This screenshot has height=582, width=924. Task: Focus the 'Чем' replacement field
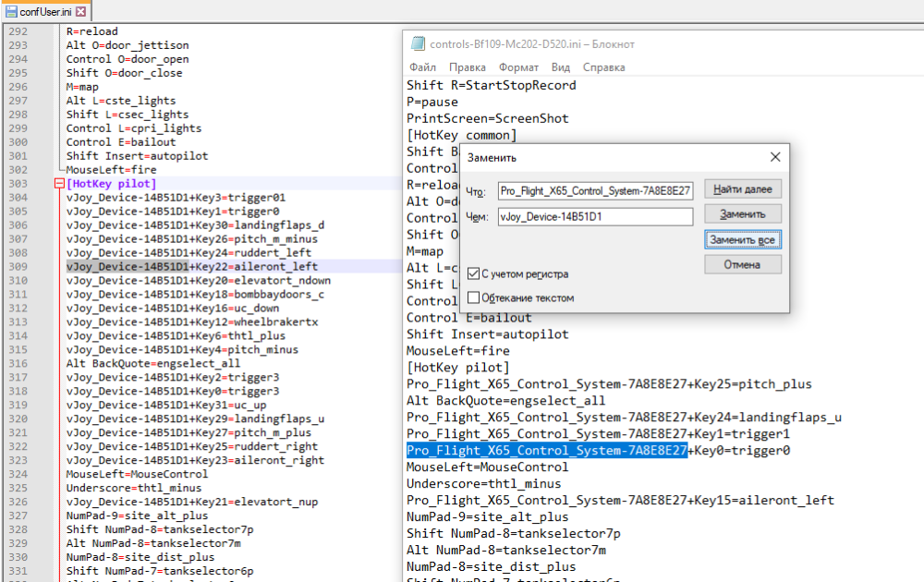[x=595, y=217]
